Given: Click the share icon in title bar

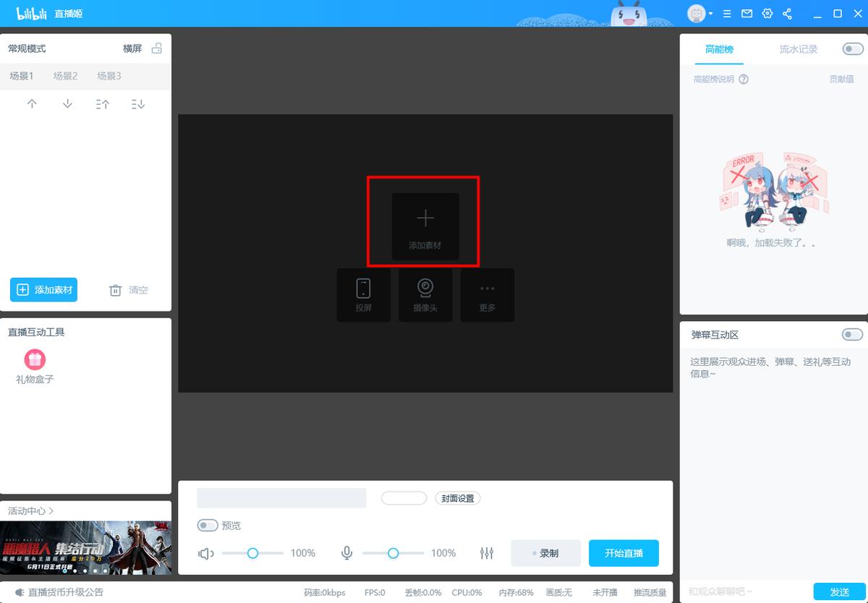Looking at the screenshot, I should click(788, 14).
